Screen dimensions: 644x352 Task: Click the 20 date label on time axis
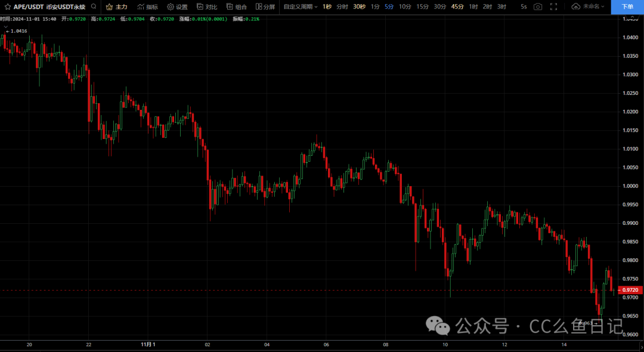pos(29,344)
